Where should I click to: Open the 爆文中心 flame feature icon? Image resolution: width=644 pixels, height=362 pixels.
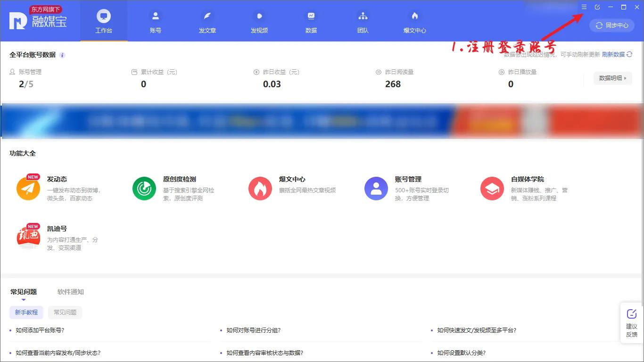click(x=260, y=189)
